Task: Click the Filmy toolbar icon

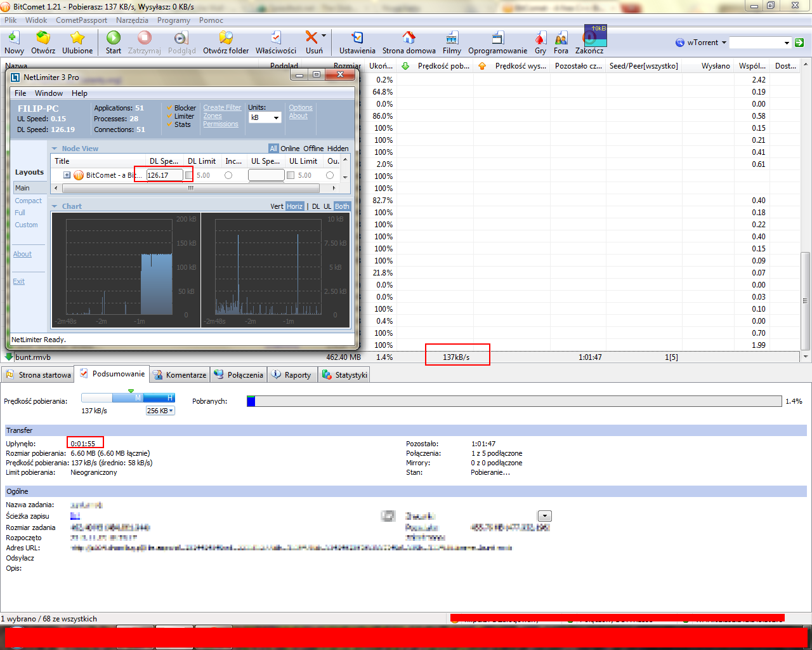Action: tap(452, 37)
